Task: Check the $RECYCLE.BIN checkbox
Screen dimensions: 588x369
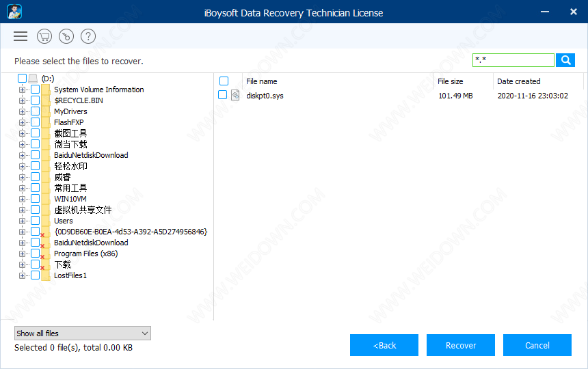Action: tap(36, 100)
